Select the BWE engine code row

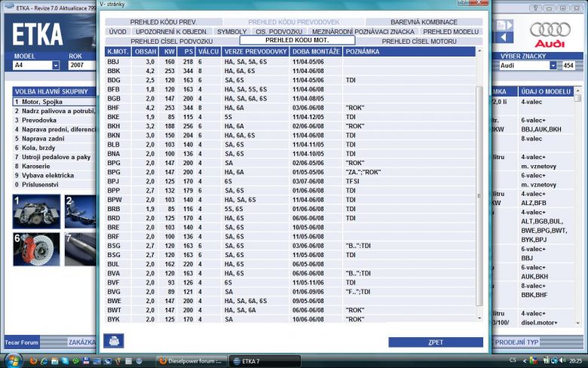tap(290, 301)
